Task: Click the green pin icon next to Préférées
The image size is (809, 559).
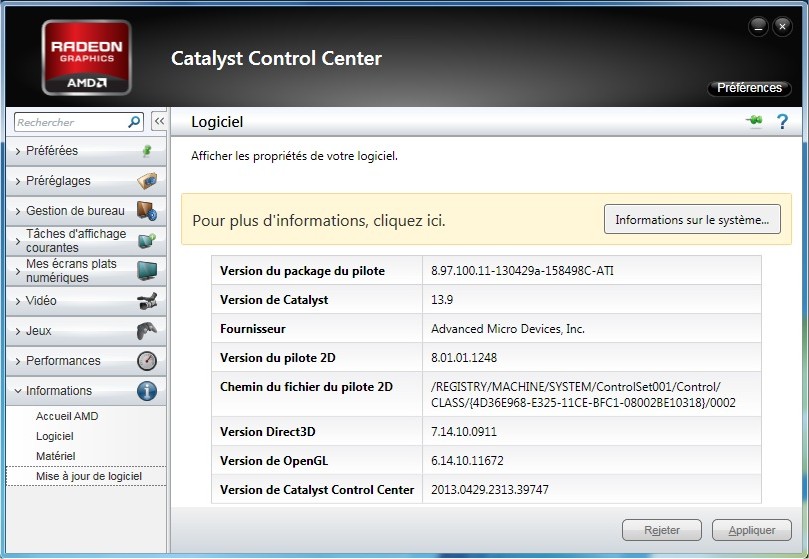Action: click(x=147, y=151)
